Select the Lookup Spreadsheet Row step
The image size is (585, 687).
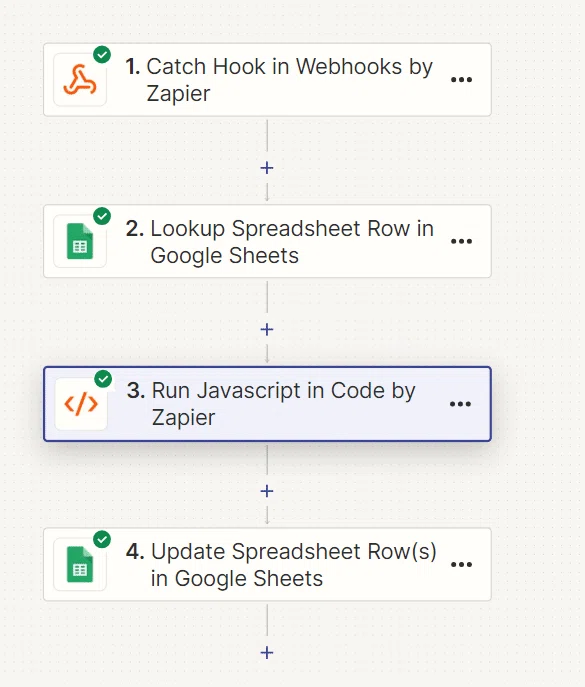[267, 241]
